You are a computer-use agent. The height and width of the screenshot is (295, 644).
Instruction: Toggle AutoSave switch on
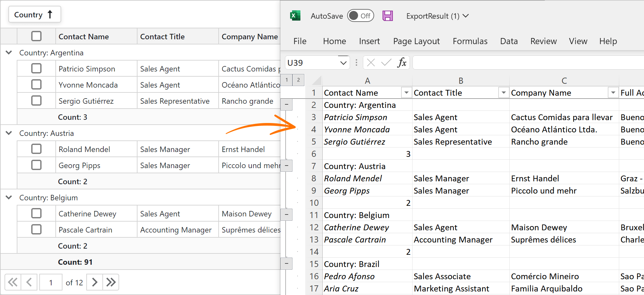[x=360, y=16]
